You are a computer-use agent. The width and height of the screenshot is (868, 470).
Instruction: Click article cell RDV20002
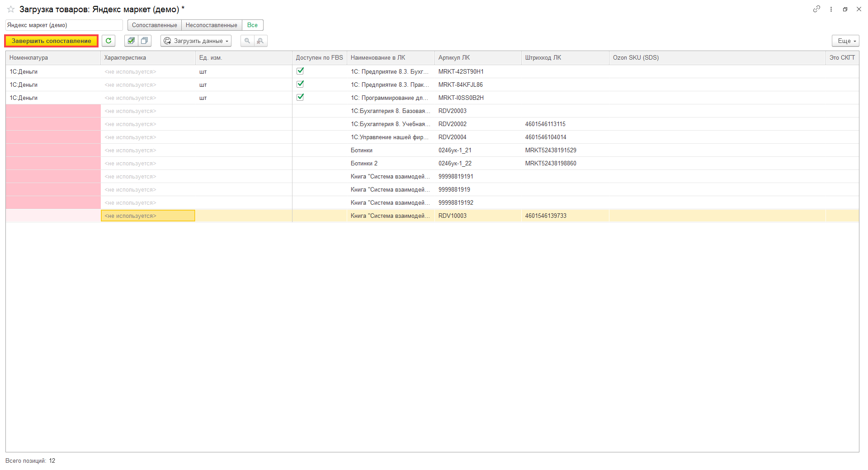[x=478, y=124]
